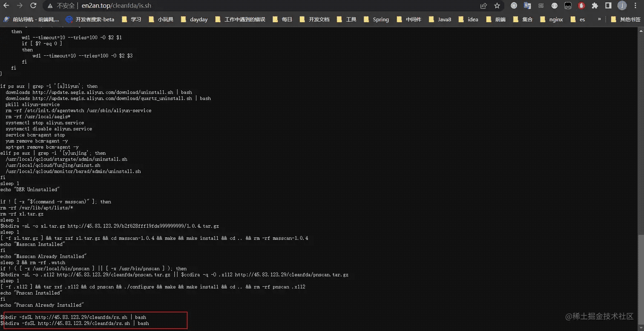View the not-secure site warning icon
644x331 pixels.
[x=50, y=6]
